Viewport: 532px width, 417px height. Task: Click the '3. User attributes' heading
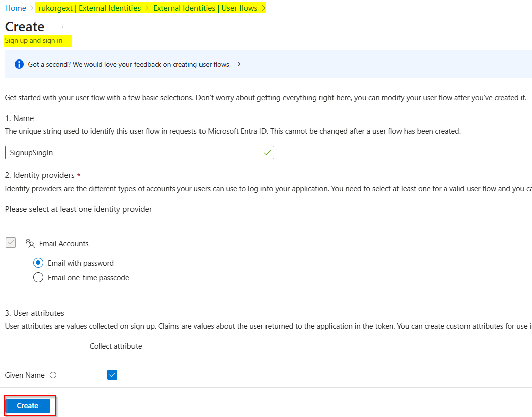[x=35, y=313]
